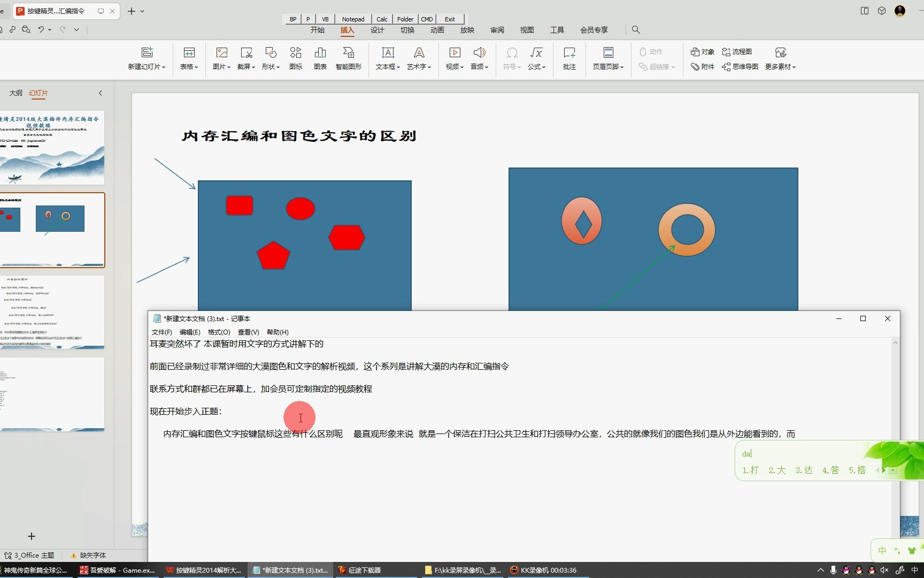Screen dimensions: 924x578
Task: Click the 音频 audio insert icon
Action: (x=480, y=52)
